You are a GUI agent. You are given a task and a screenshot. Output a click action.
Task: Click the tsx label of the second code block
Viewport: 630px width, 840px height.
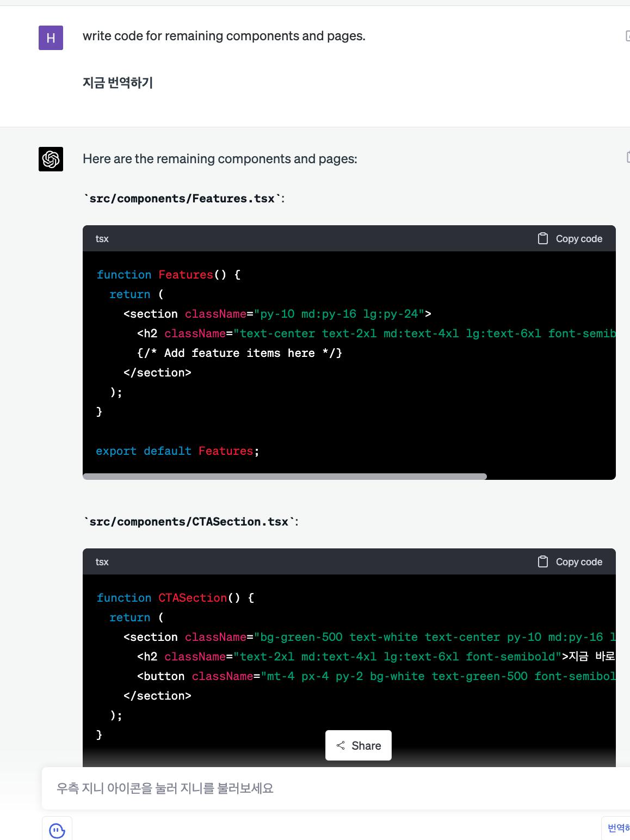(x=102, y=561)
